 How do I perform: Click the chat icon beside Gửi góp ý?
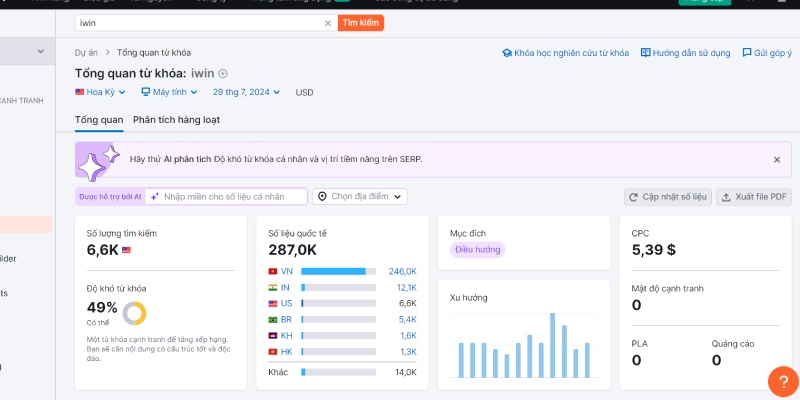click(x=747, y=53)
